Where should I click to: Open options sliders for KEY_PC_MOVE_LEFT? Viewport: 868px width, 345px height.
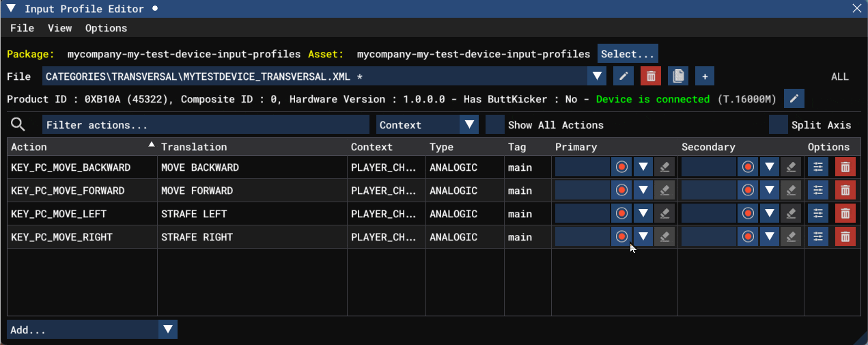click(818, 214)
